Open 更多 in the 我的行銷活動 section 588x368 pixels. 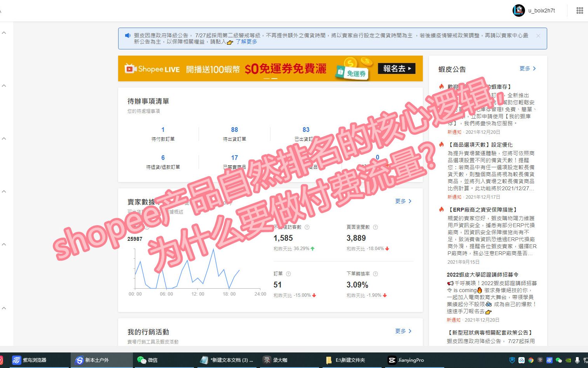point(403,331)
